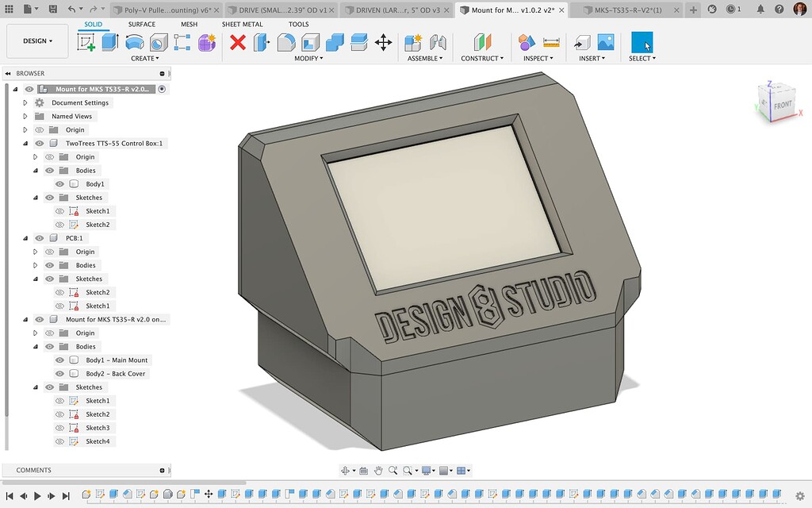Click the Save icon
Screen dimensions: 812x508
(53, 10)
